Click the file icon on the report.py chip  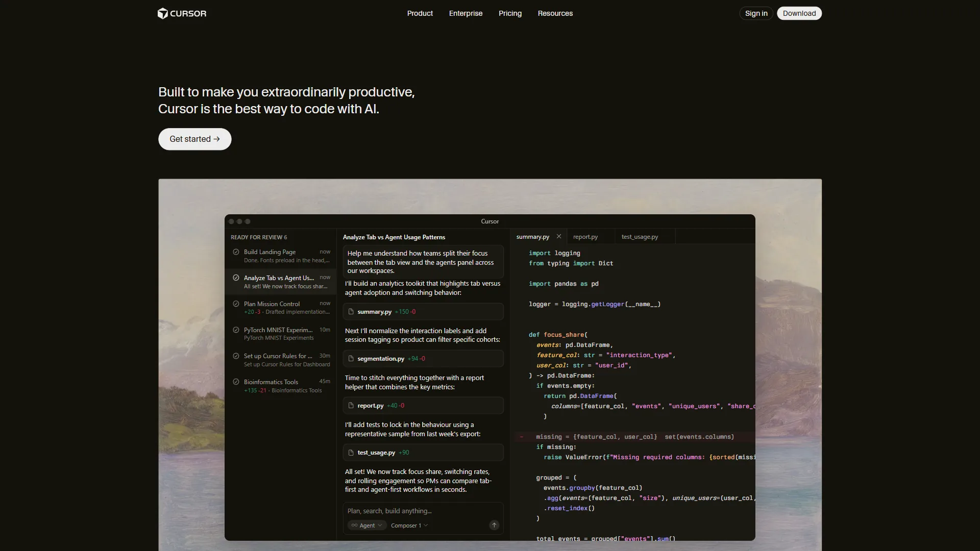click(351, 406)
